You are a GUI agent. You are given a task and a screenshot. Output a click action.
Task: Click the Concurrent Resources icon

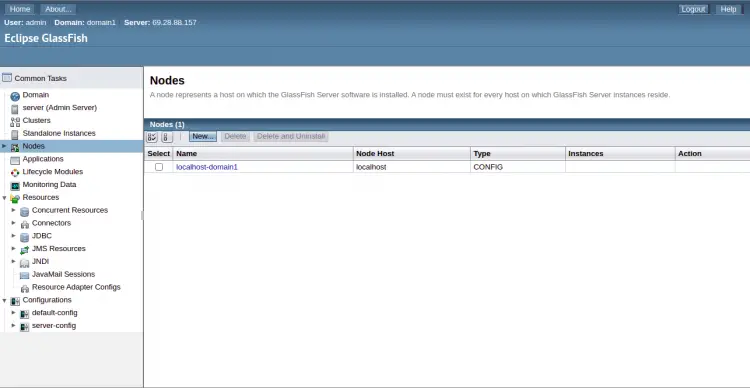point(24,211)
